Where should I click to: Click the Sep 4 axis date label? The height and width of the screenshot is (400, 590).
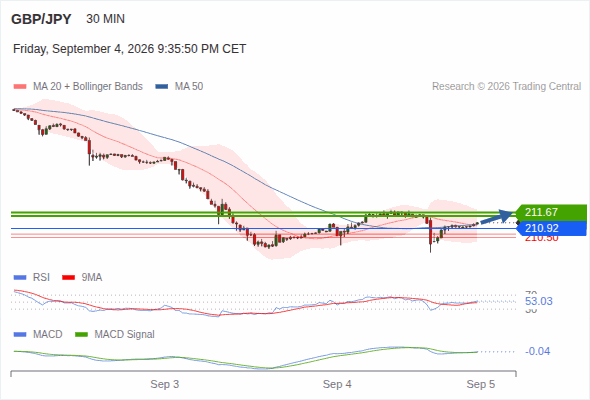(337, 385)
